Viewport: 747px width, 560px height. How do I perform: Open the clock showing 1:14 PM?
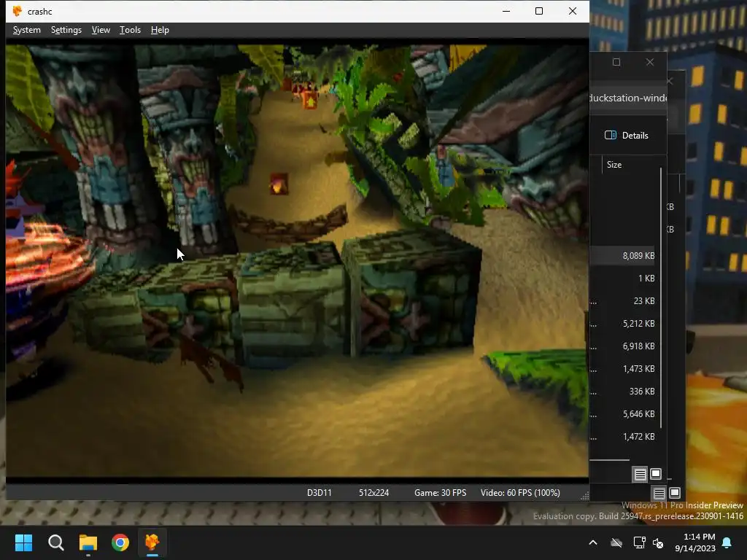(695, 542)
